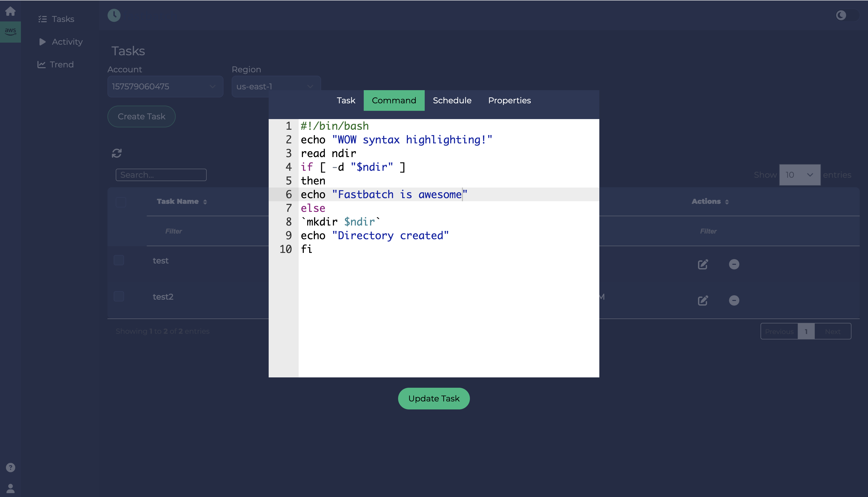Click the clock logo icon in the header

[x=114, y=15]
